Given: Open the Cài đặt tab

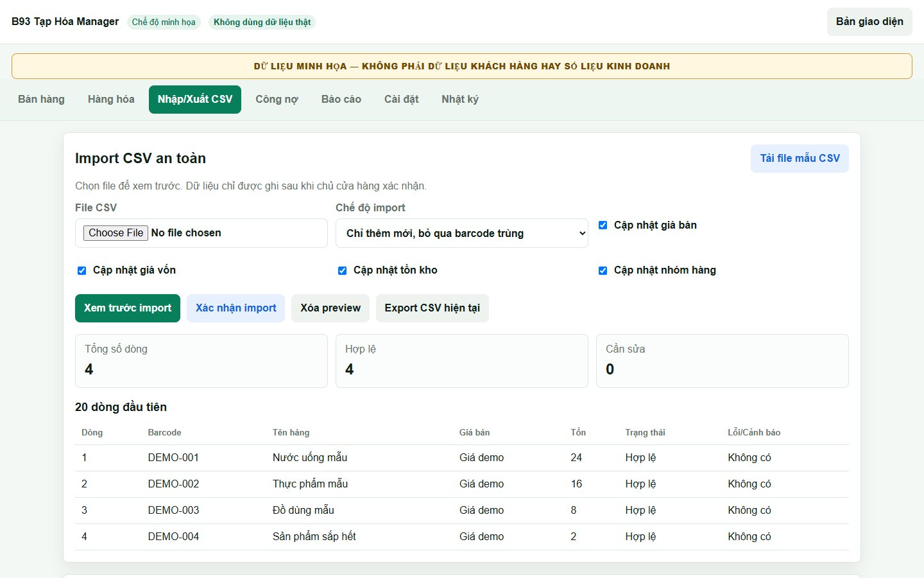Looking at the screenshot, I should click(402, 100).
